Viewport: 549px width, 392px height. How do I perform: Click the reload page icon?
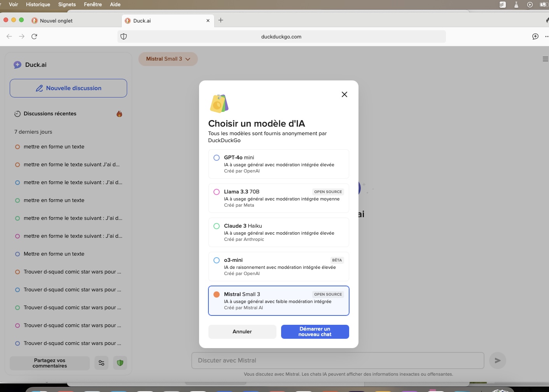click(x=34, y=37)
